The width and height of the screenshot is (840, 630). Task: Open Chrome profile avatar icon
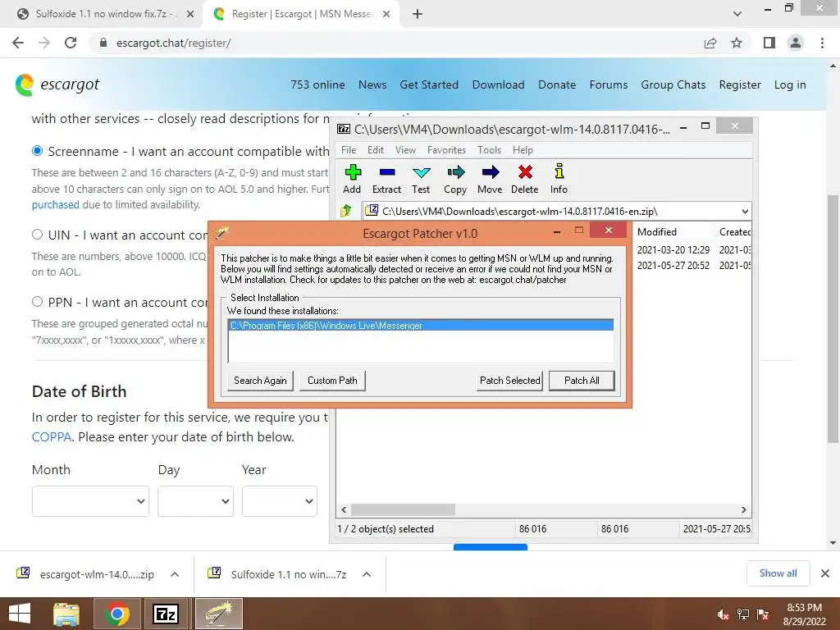(x=796, y=43)
